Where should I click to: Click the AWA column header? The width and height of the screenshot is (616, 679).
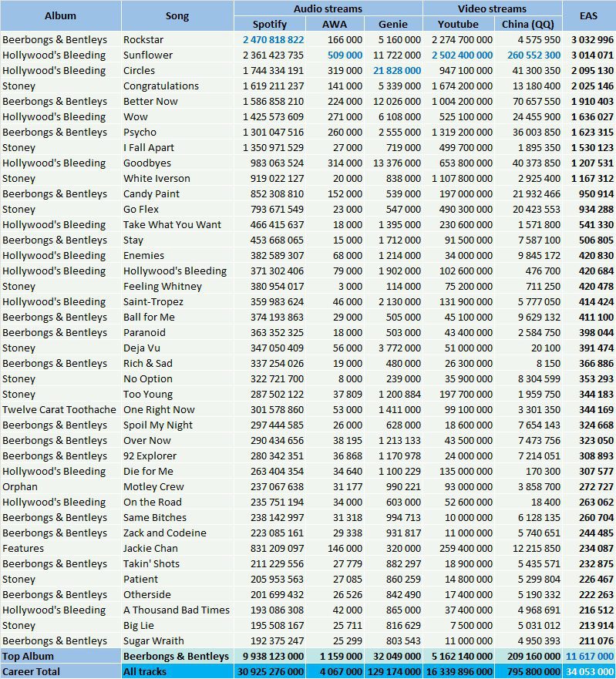pyautogui.click(x=335, y=24)
